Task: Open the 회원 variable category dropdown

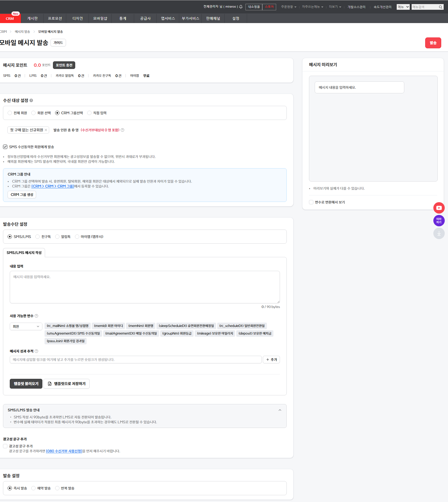Action: [26, 326]
